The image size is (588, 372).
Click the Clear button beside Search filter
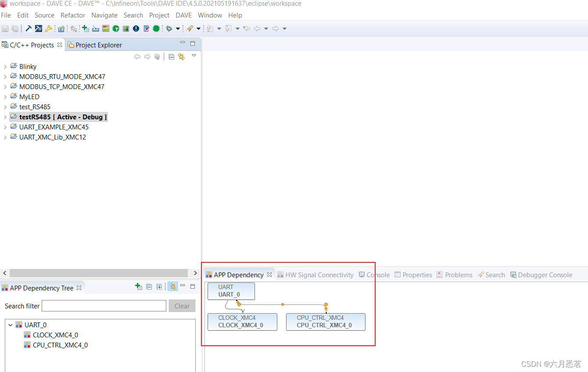(182, 306)
